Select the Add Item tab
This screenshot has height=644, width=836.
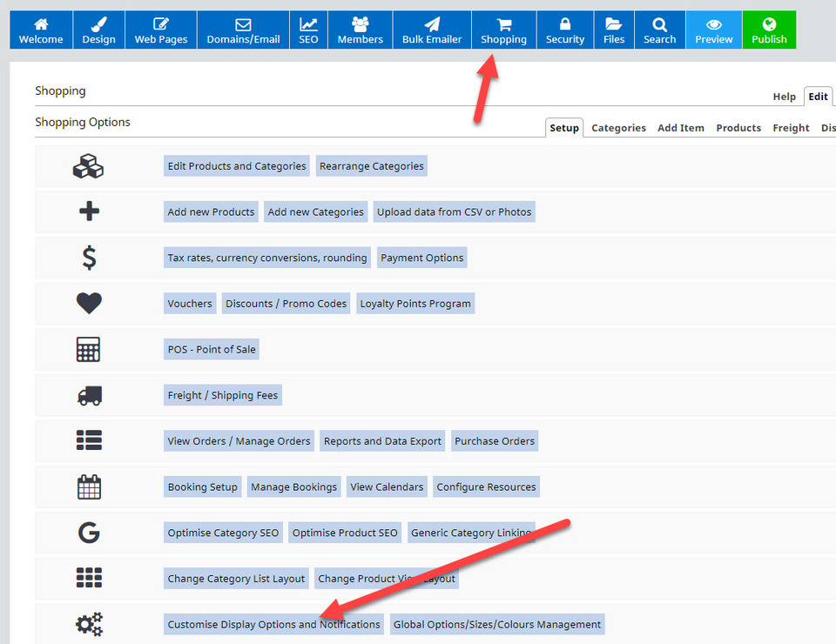pos(680,128)
